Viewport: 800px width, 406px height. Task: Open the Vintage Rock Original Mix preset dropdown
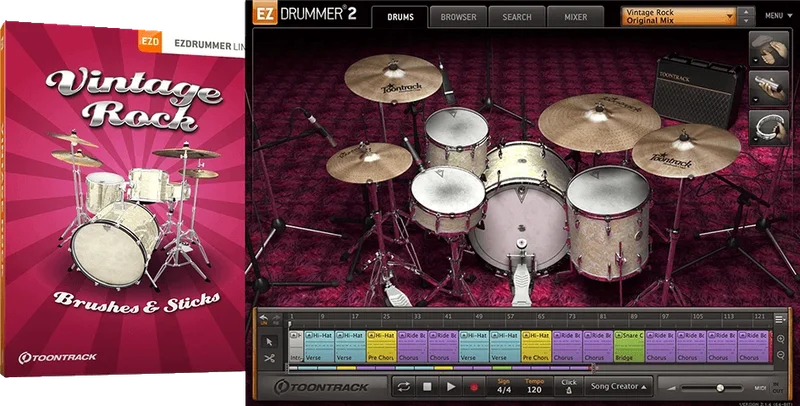(679, 16)
